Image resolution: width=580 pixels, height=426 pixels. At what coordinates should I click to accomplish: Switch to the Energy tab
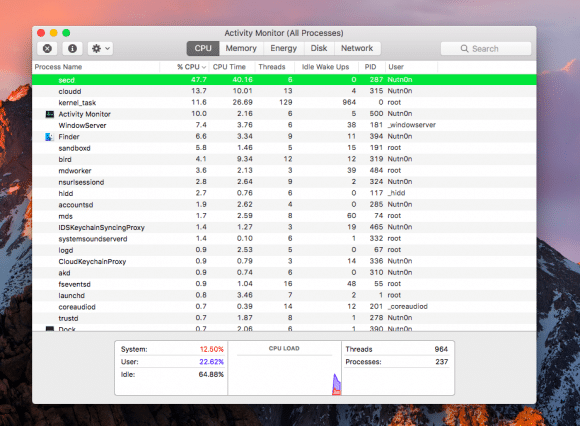coord(283,48)
